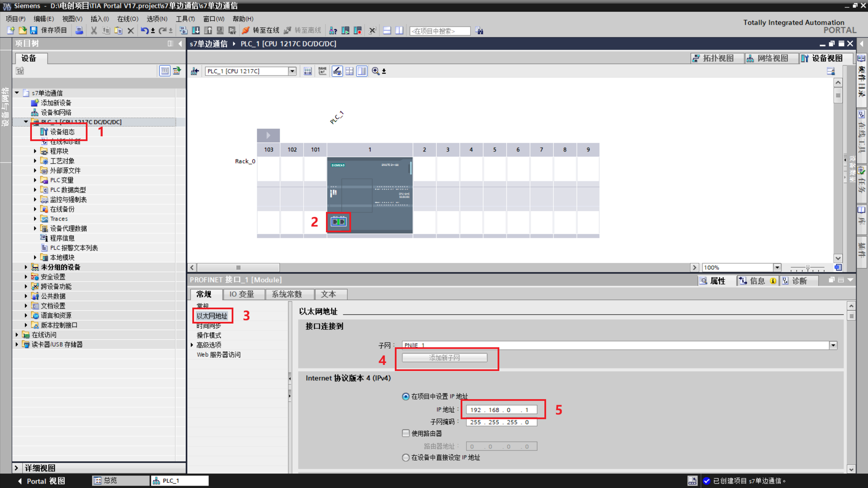868x488 pixels.
Task: Click the Go Online icon
Action: point(246,31)
